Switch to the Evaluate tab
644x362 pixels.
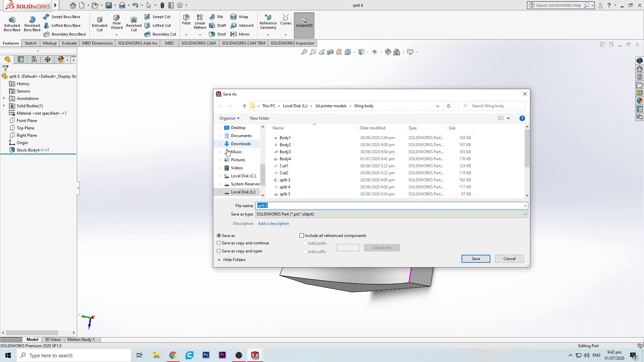[69, 43]
